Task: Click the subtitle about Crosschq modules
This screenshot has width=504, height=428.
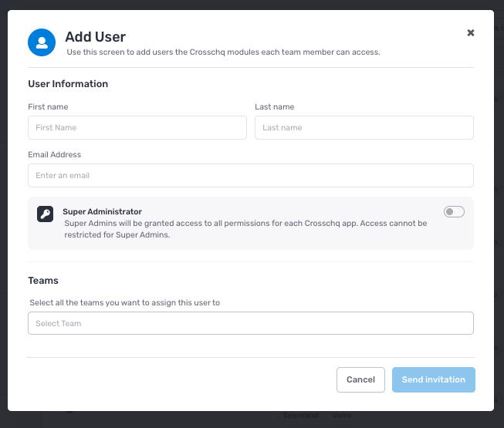Action: (223, 52)
